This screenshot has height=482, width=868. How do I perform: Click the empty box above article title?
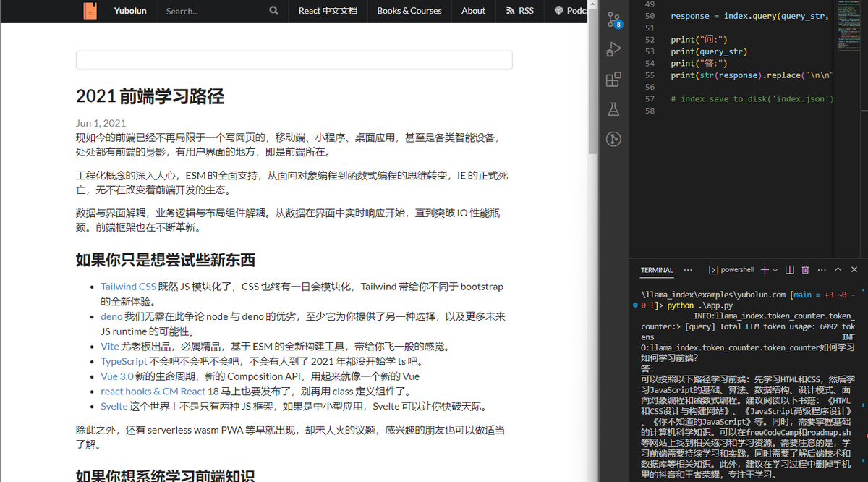pyautogui.click(x=294, y=60)
